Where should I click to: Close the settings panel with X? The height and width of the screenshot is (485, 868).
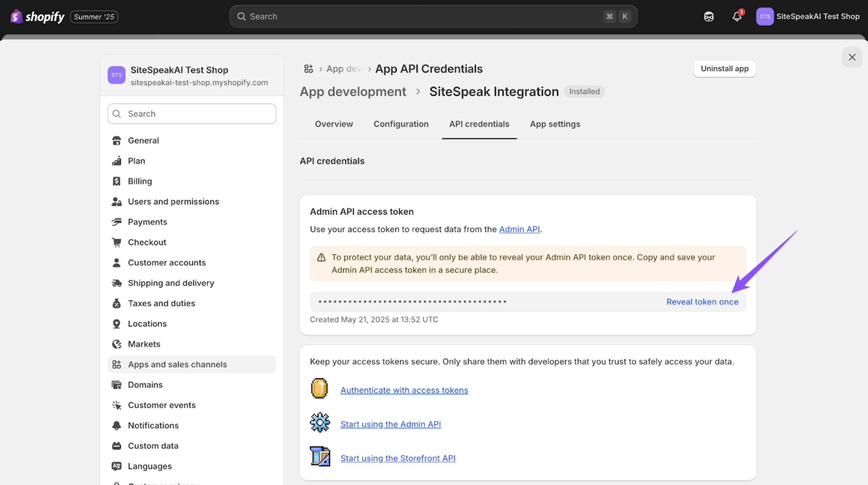pos(852,57)
